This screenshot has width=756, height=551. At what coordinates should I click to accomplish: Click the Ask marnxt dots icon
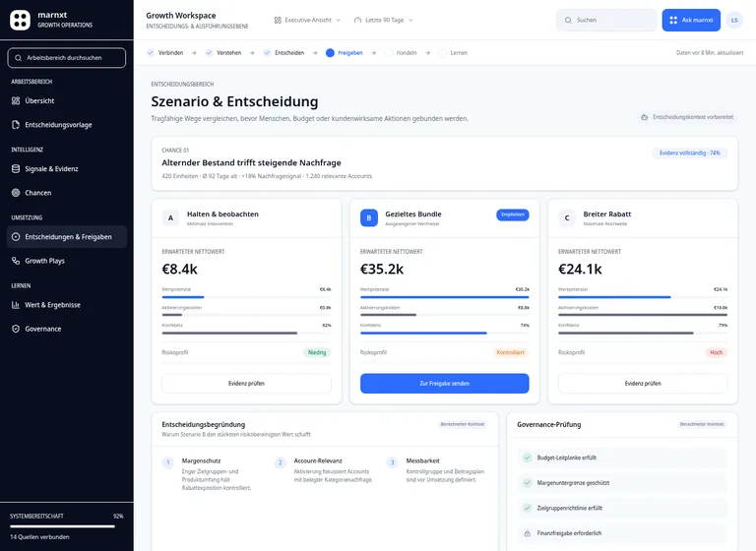point(673,21)
